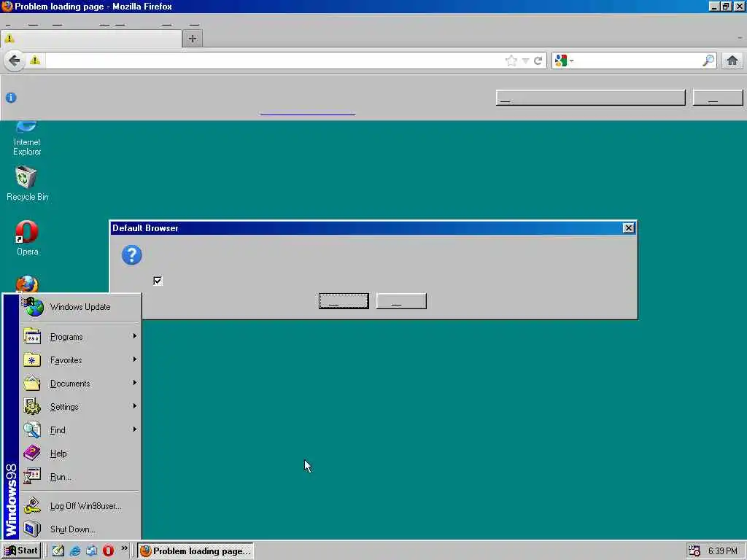
Task: Click the Task Scheduler tray icon
Action: pyautogui.click(x=694, y=551)
